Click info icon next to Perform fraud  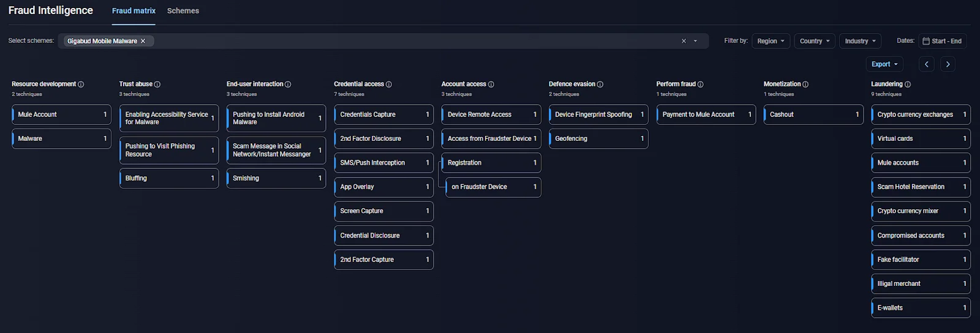(701, 84)
